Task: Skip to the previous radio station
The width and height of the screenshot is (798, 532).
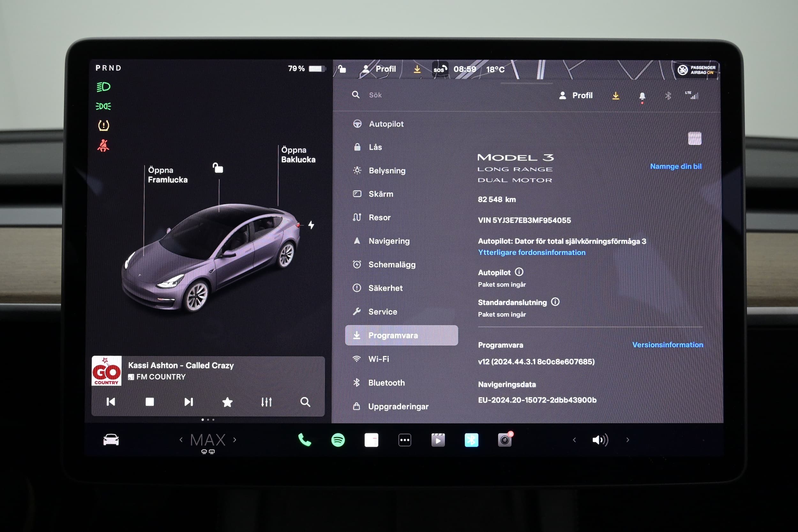Action: [x=111, y=402]
